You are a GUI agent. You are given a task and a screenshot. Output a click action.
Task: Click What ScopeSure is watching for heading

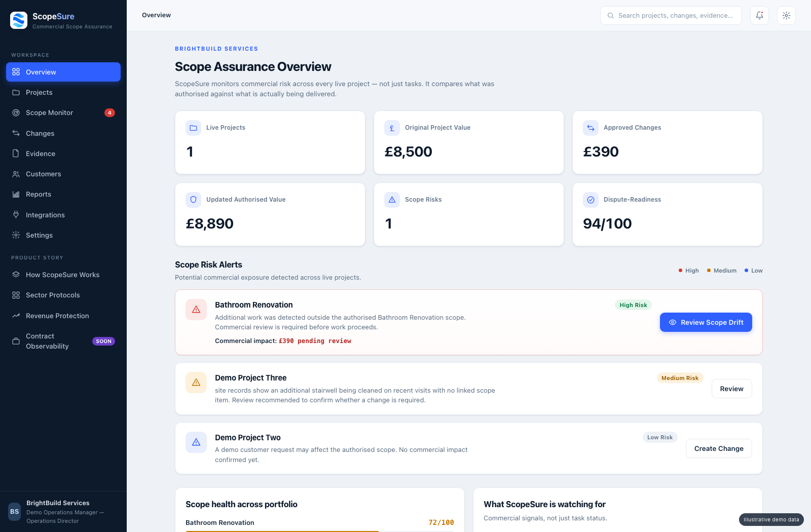[x=544, y=505]
